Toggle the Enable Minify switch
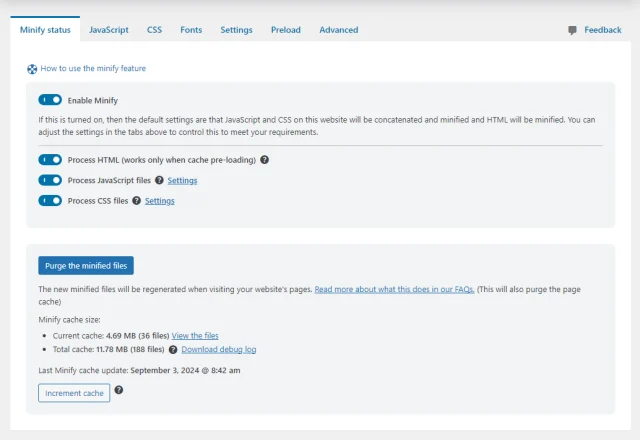640x440 pixels. coord(50,100)
